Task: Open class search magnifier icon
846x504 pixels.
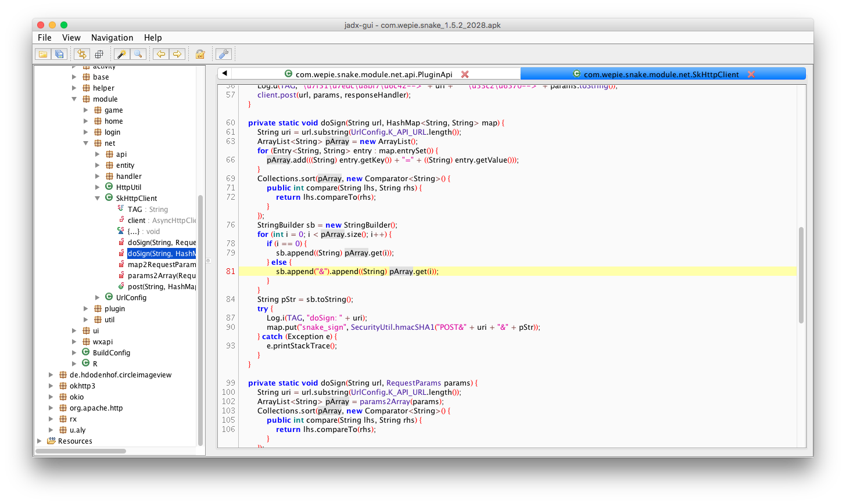Action: [x=138, y=54]
